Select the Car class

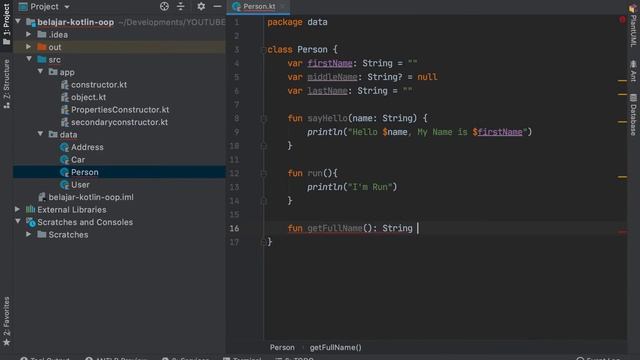click(x=78, y=160)
